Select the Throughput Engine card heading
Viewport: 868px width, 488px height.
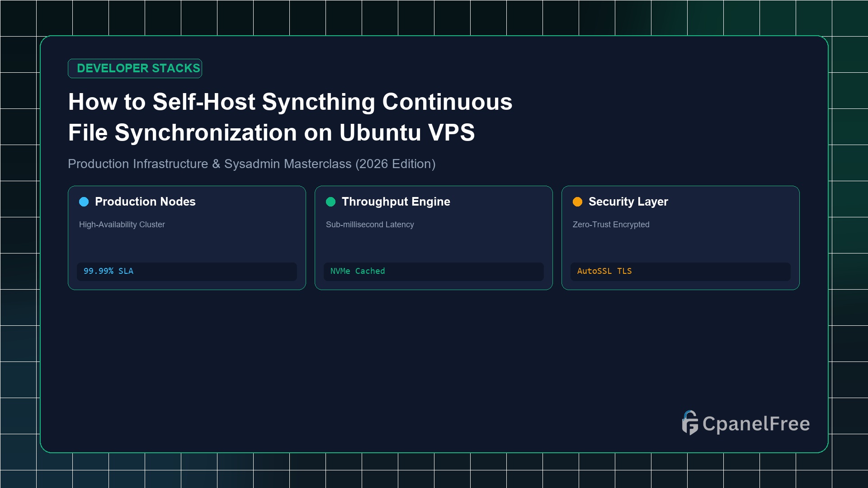pyautogui.click(x=396, y=202)
